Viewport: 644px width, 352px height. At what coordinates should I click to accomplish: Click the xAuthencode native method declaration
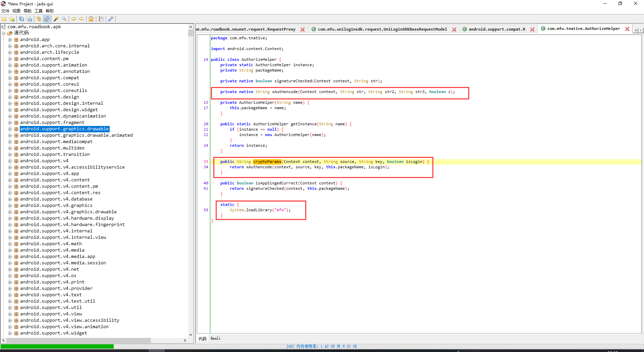[x=337, y=92]
